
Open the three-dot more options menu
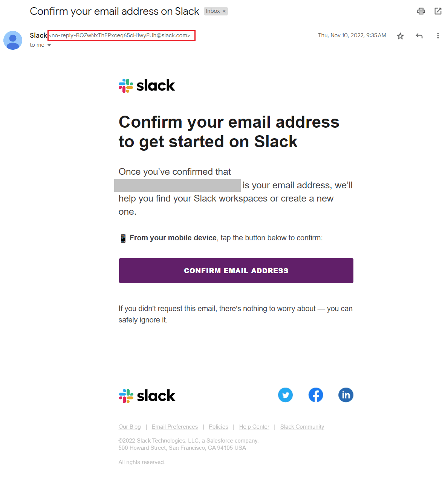click(438, 36)
